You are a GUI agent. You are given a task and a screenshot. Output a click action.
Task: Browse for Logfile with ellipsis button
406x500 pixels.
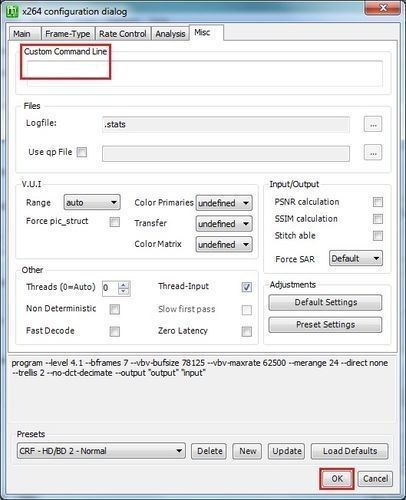click(373, 124)
